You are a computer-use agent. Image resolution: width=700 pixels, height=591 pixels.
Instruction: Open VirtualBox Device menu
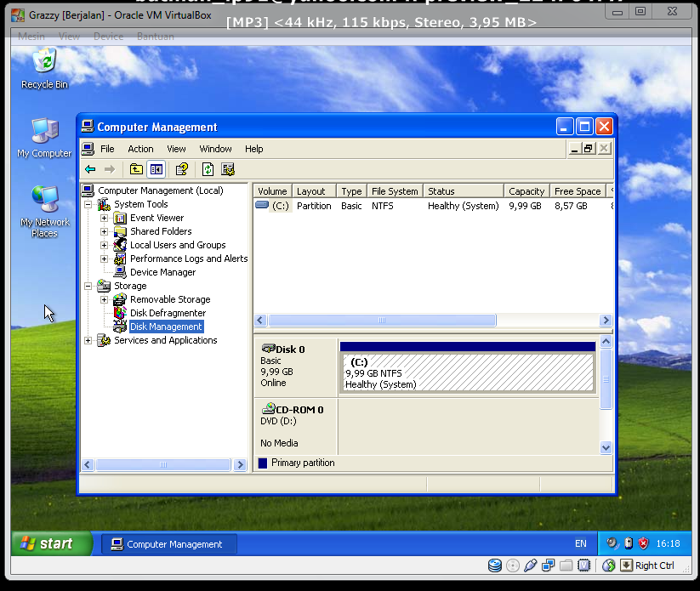coord(109,37)
